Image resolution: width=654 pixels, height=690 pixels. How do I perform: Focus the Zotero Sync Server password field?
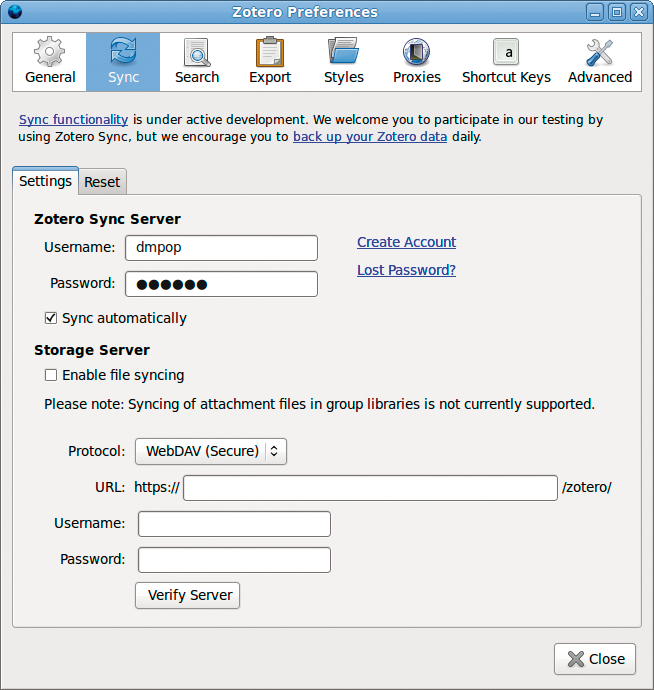tap(221, 284)
